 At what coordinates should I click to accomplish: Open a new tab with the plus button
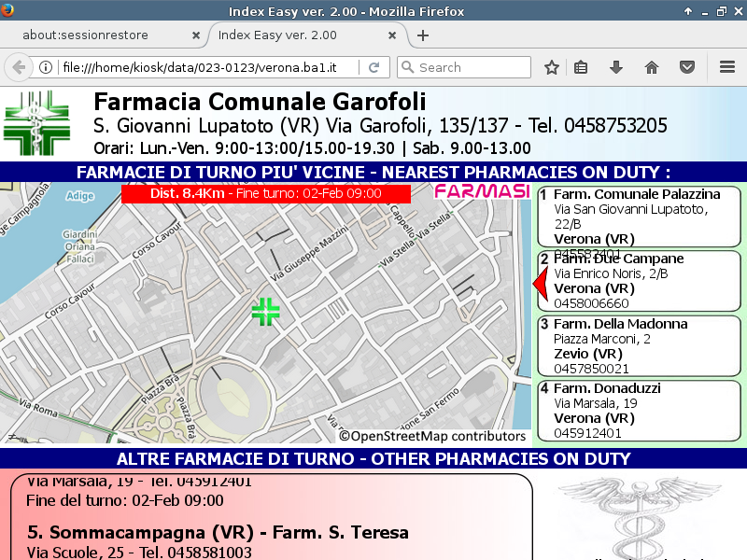[423, 35]
